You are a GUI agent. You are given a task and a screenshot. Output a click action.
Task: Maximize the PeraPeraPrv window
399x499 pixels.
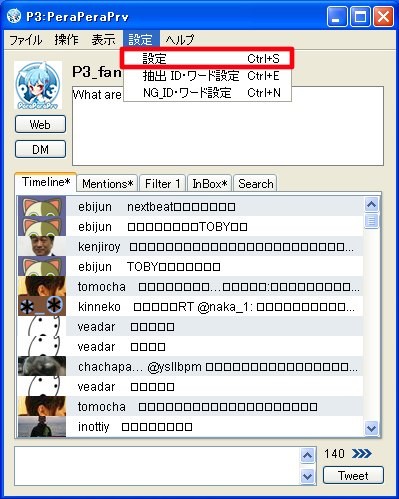tap(360, 17)
